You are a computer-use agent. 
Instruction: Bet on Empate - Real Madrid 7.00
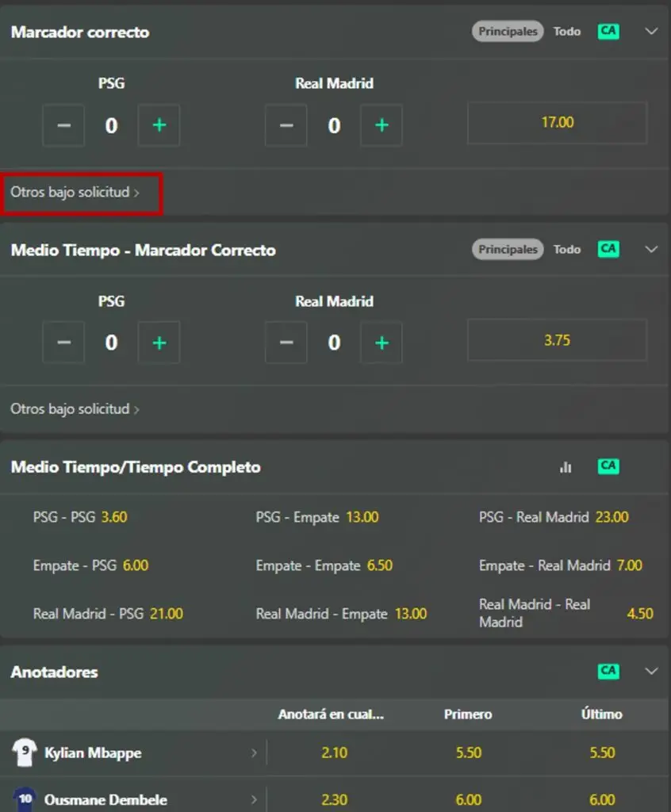[x=560, y=565]
